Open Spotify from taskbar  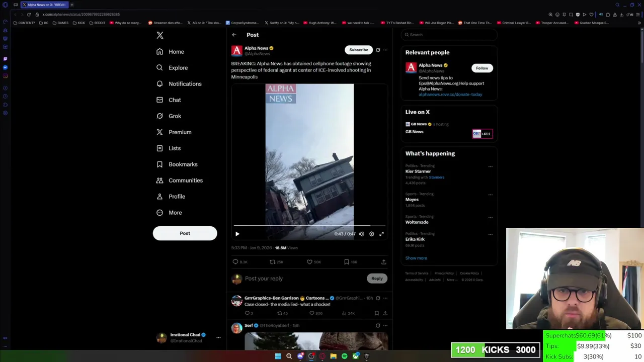pos(344,356)
